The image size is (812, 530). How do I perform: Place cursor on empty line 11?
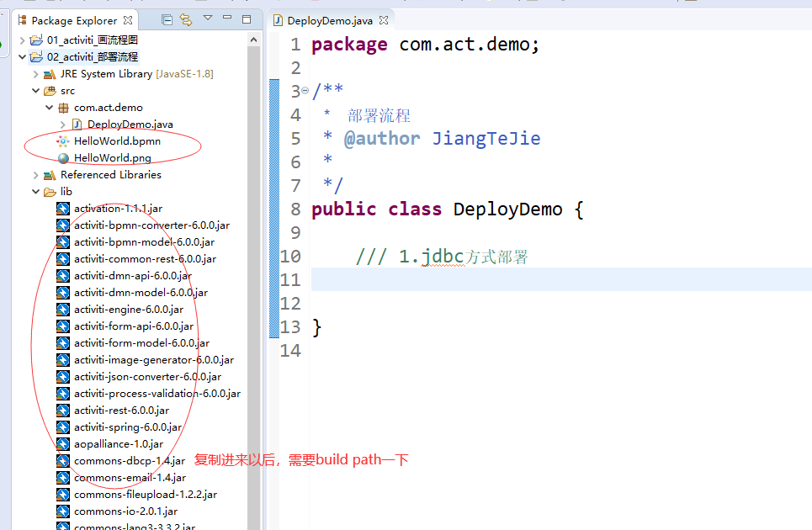(x=561, y=279)
